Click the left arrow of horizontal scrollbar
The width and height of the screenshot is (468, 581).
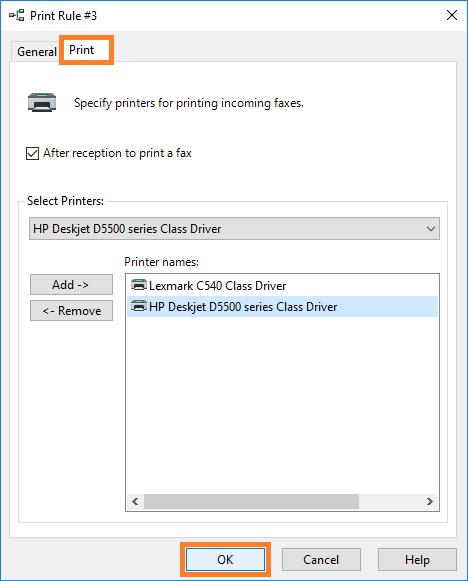click(x=135, y=501)
